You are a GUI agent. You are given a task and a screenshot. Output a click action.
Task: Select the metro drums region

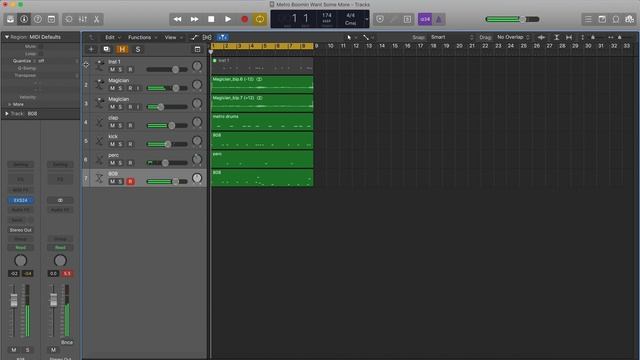pos(262,122)
